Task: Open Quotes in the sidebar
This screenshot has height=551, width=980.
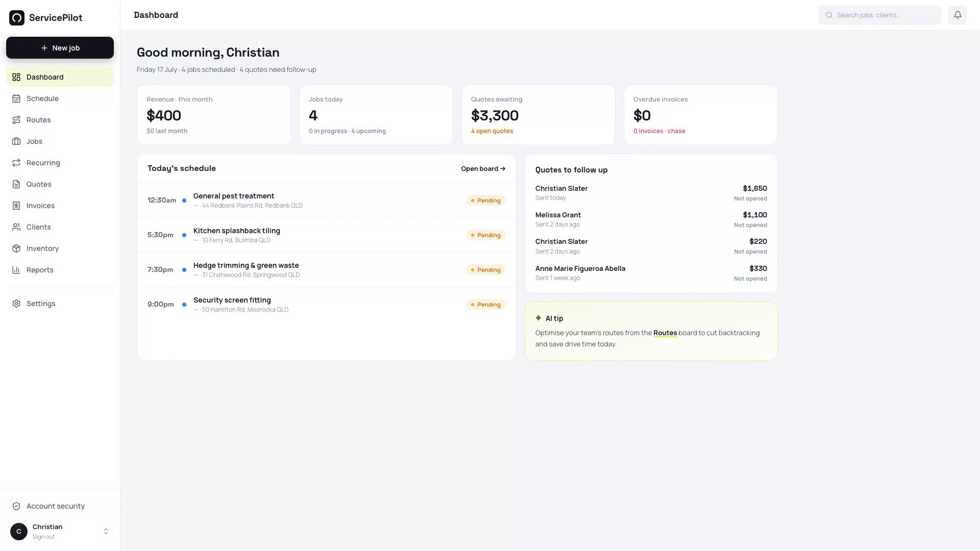Action: coord(60,184)
